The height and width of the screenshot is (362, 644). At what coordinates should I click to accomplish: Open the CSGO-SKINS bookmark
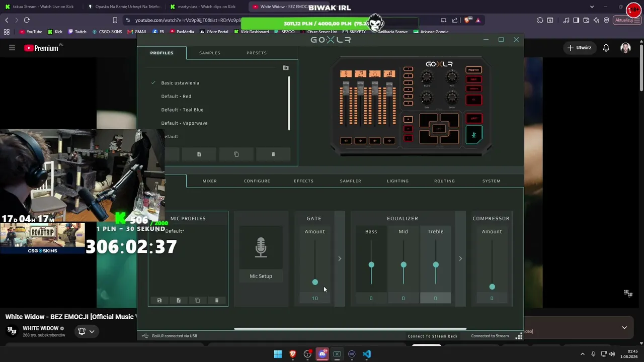[x=107, y=32]
